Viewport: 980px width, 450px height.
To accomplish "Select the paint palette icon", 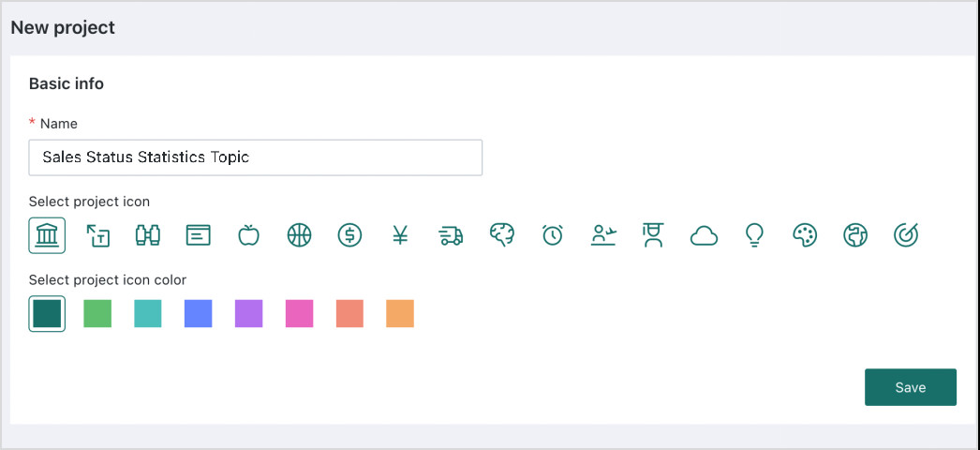I will (x=805, y=235).
